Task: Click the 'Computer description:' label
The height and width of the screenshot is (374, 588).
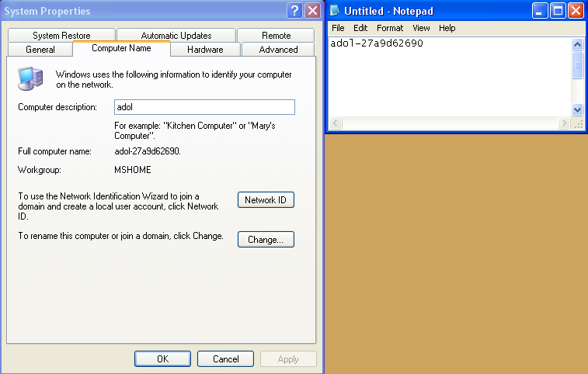Action: (x=57, y=107)
